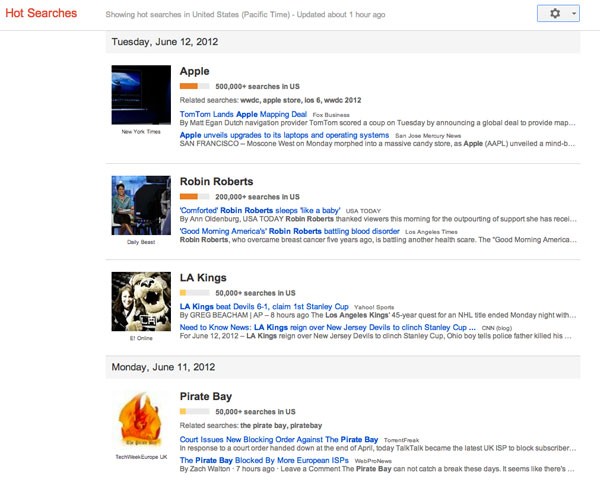Open 'Court Issues New Blocking Order' article
Screen dimensions: 600x482
(278, 439)
